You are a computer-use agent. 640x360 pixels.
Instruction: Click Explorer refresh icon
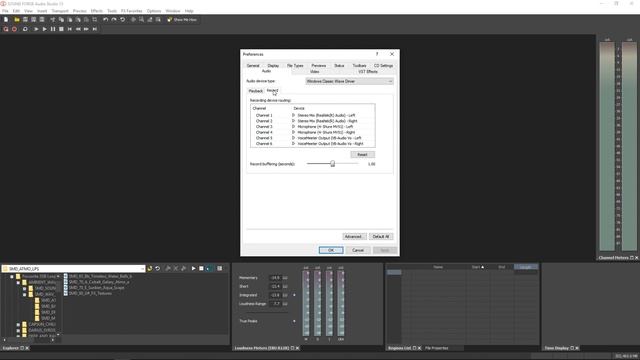click(158, 269)
